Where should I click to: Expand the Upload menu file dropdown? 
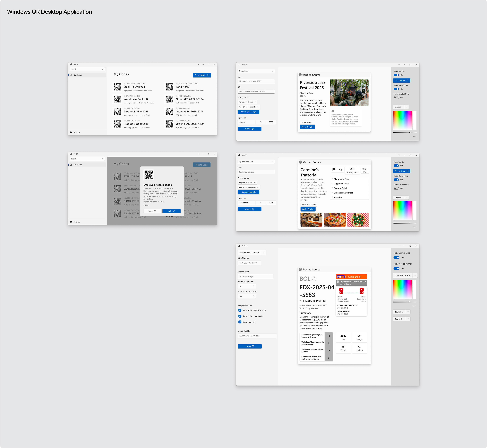[256, 162]
